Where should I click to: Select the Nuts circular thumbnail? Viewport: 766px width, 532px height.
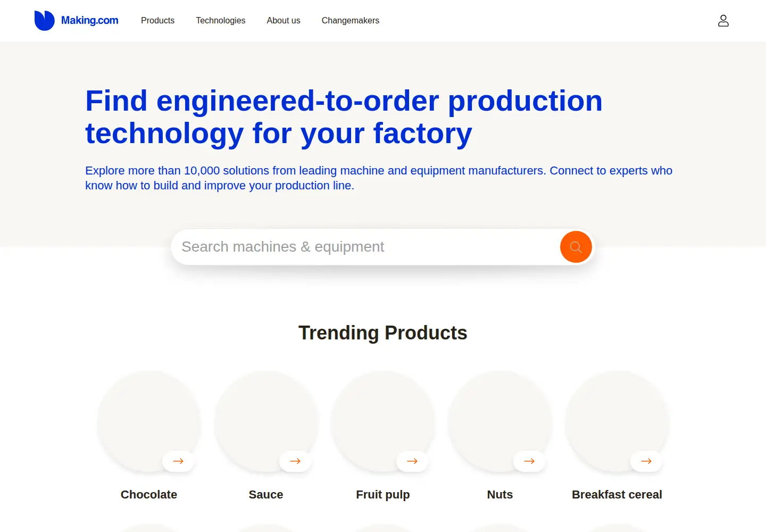coord(500,422)
